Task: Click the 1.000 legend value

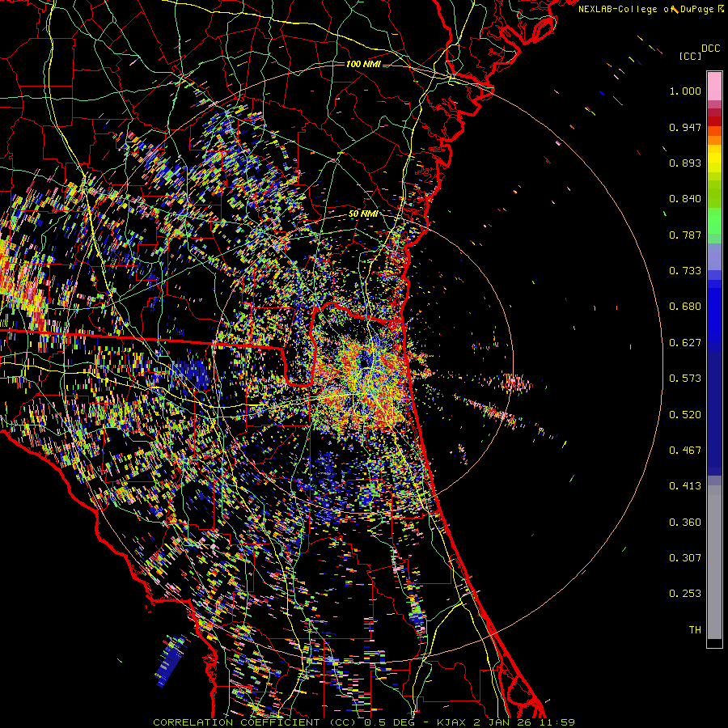Action: (685, 91)
